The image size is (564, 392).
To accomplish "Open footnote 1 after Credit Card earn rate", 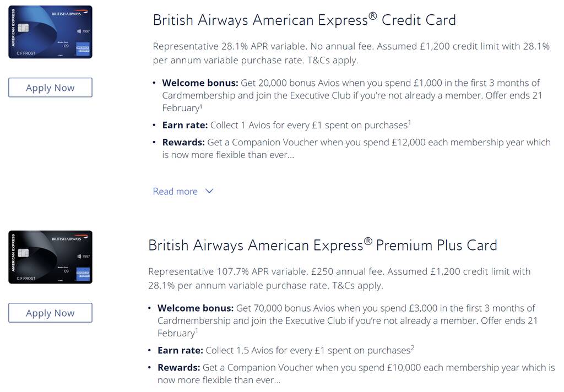I will click(x=409, y=122).
